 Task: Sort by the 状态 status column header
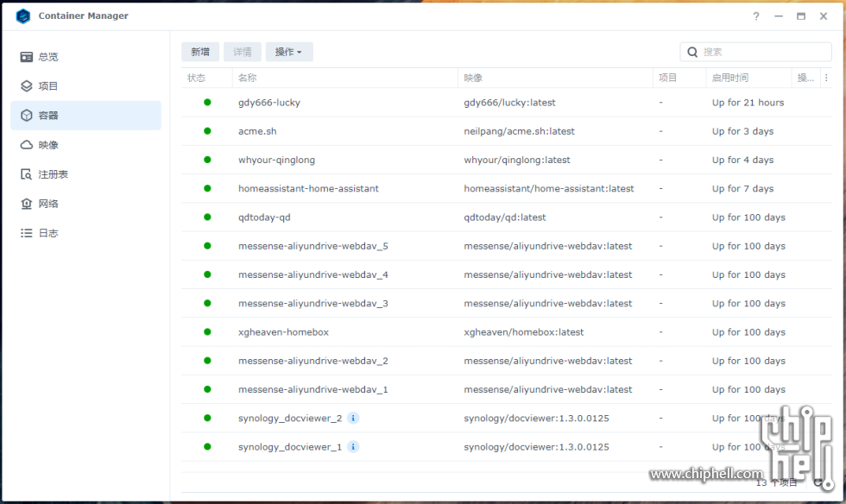206,78
